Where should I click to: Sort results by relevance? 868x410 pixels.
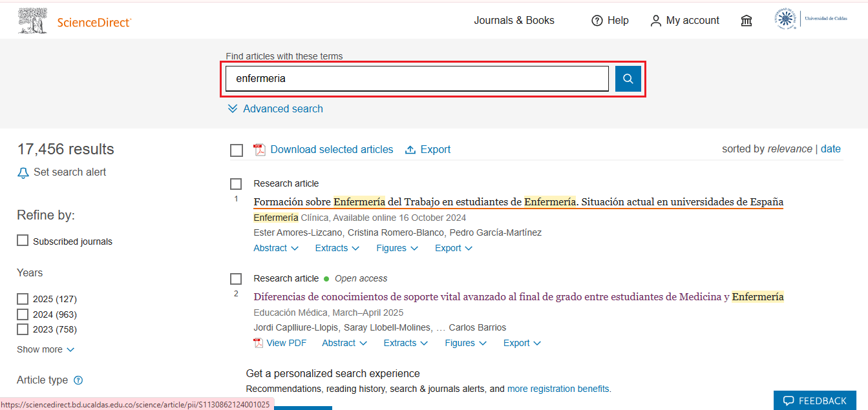[x=790, y=149]
